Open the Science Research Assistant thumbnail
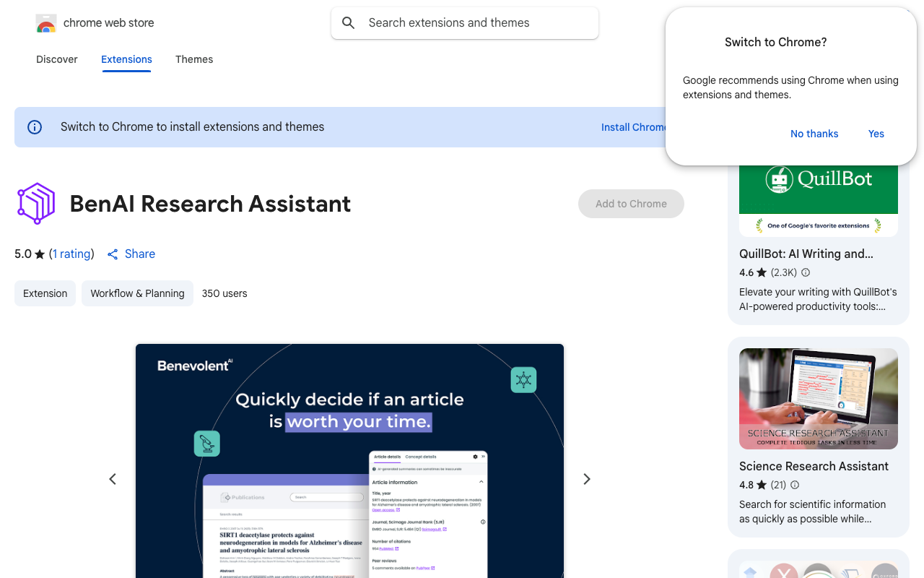This screenshot has height=578, width=924. click(819, 399)
